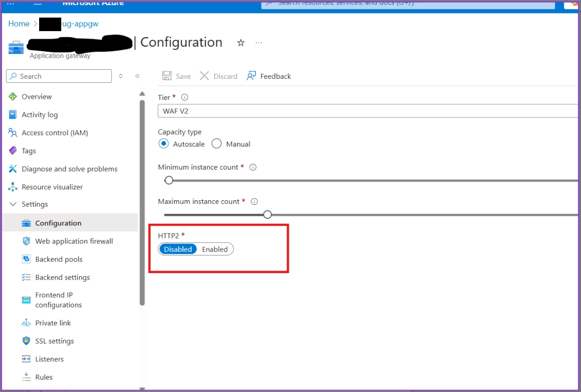Click the sidebar vertical scrollbar
The image size is (581, 392).
point(142,202)
